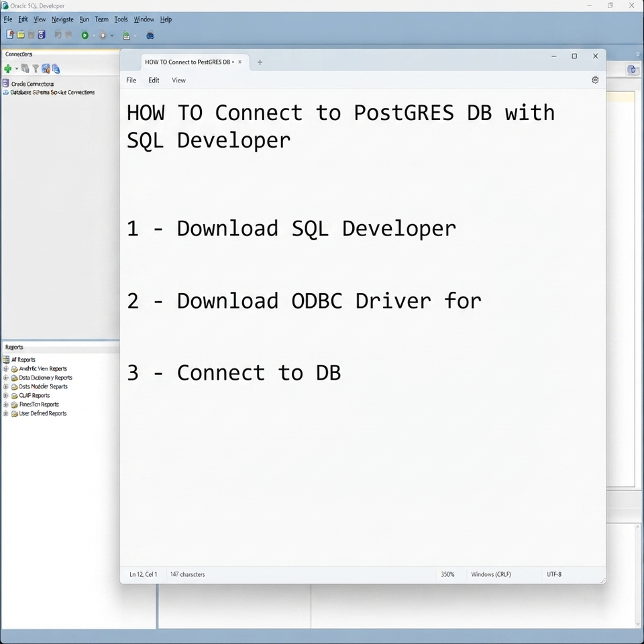Click the UTF-8 encoding indicator
This screenshot has width=644, height=644.
pyautogui.click(x=554, y=574)
